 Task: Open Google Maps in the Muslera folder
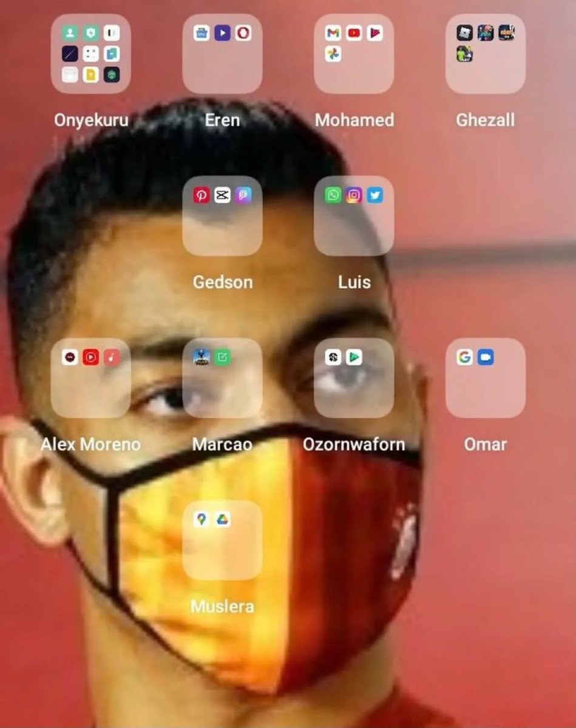click(202, 519)
